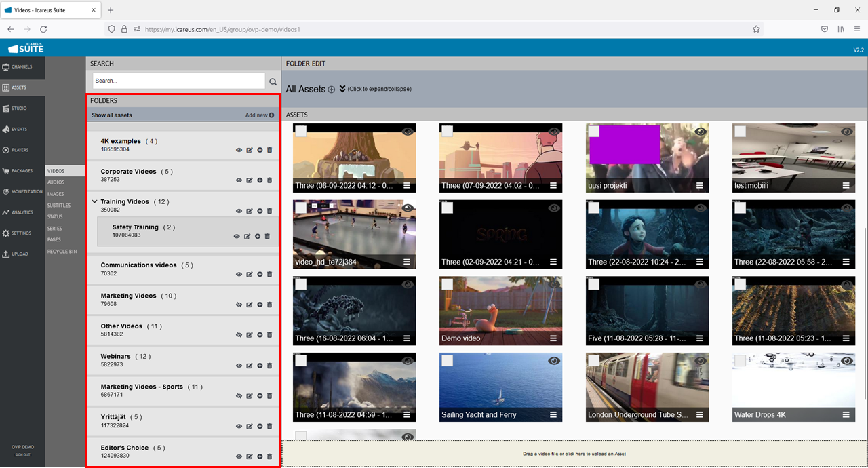
Task: Open the Demo video options menu
Action: (x=553, y=338)
